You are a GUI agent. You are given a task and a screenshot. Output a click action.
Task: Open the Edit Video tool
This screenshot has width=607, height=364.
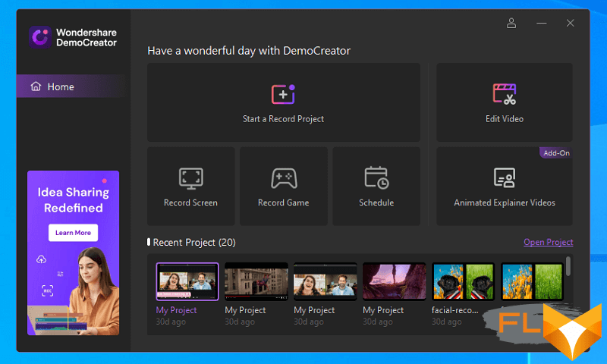(504, 95)
